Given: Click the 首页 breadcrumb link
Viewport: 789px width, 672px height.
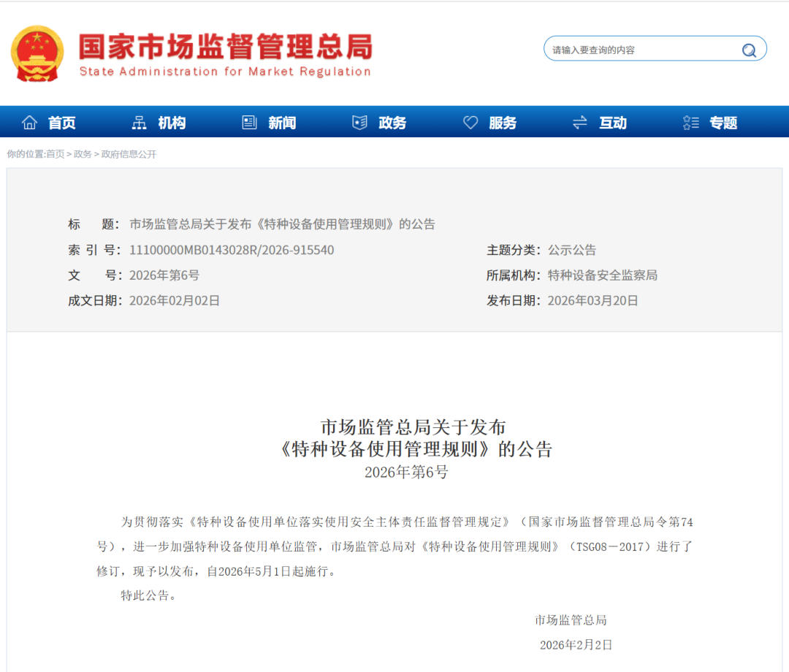Looking at the screenshot, I should 56,154.
